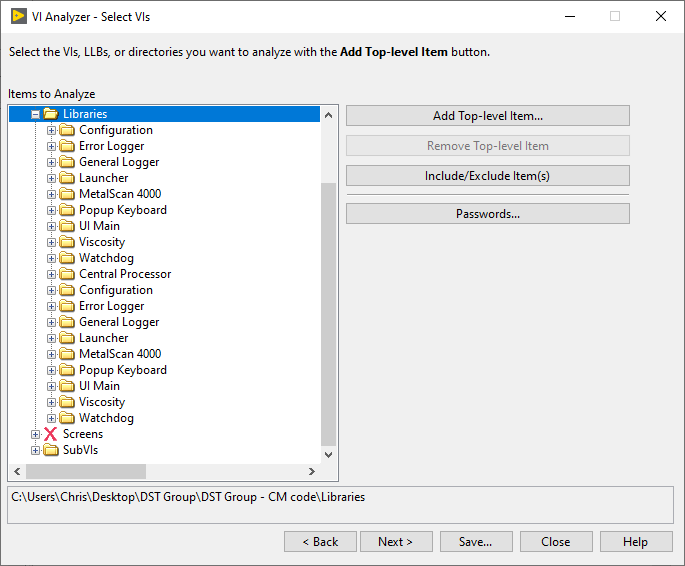Image resolution: width=685 pixels, height=566 pixels.
Task: Click the Libraries open-folder icon
Action: [x=50, y=114]
